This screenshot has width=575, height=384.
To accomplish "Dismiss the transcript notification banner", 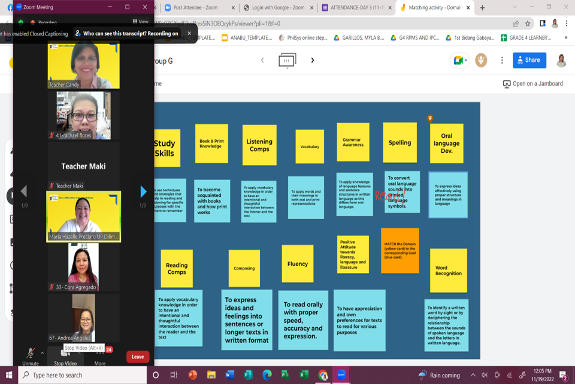I will (x=189, y=33).
